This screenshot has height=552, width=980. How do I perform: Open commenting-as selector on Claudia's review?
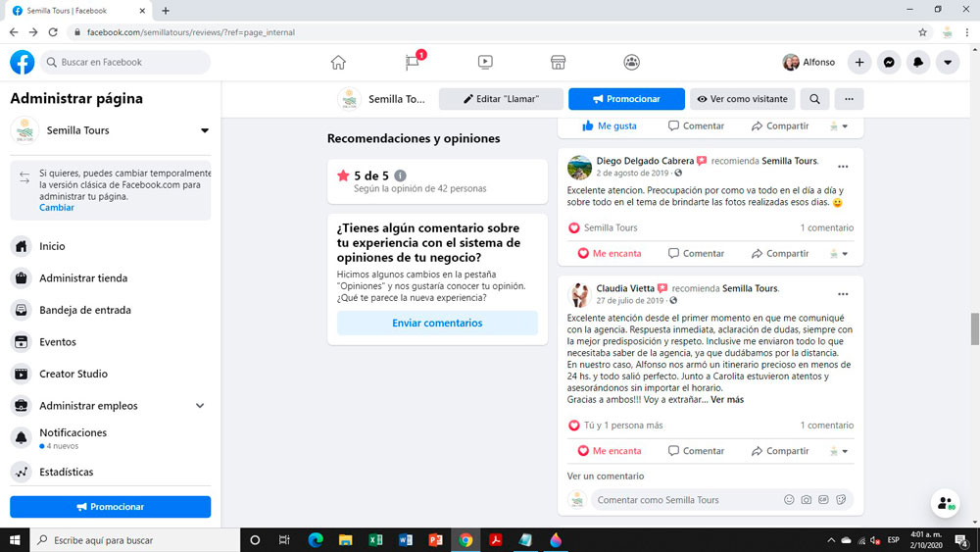(x=838, y=451)
